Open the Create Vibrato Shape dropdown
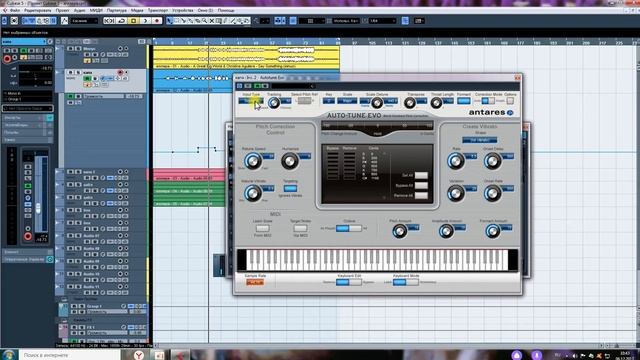The height and width of the screenshot is (360, 640). point(480,140)
